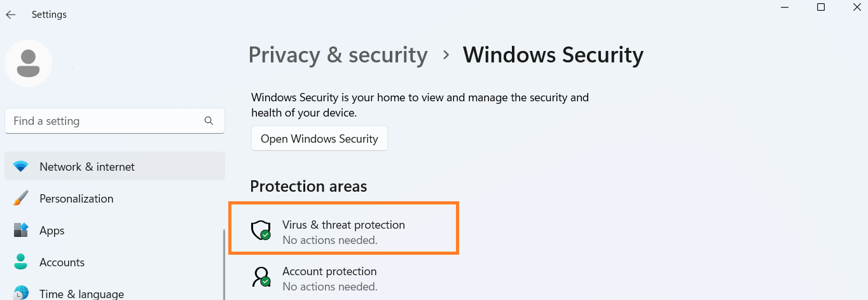Click the magnifier icon in the search box

[x=209, y=120]
